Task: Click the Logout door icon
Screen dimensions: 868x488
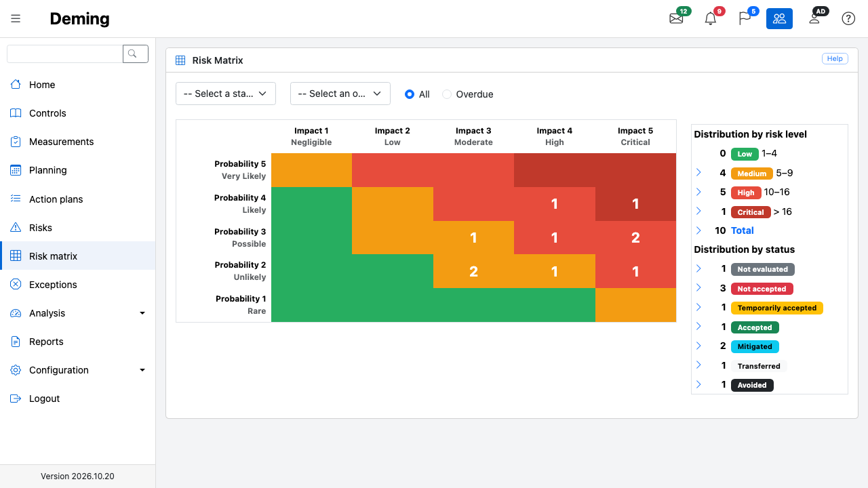Action: [16, 399]
